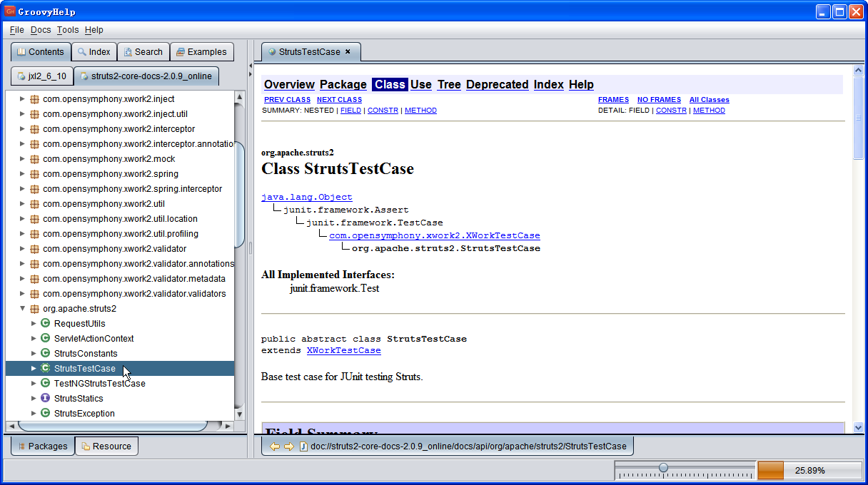Click the All Classes link
Viewport: 868px width, 485px height.
pyautogui.click(x=710, y=100)
